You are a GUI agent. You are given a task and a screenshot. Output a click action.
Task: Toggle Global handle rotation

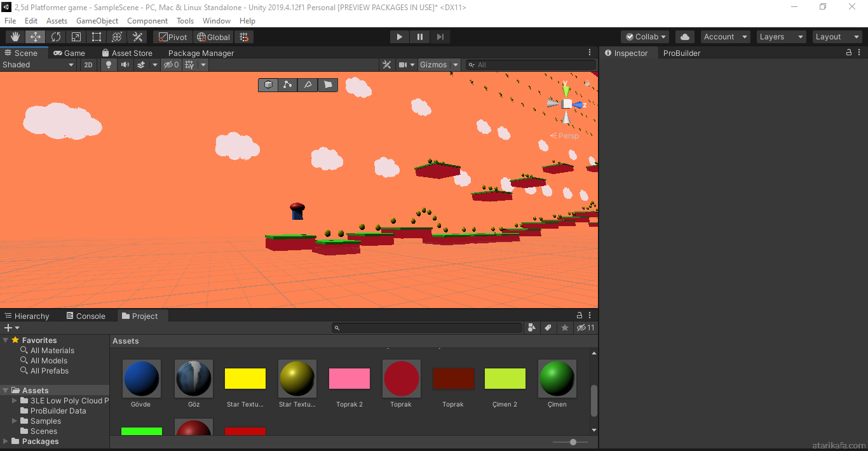click(x=214, y=37)
